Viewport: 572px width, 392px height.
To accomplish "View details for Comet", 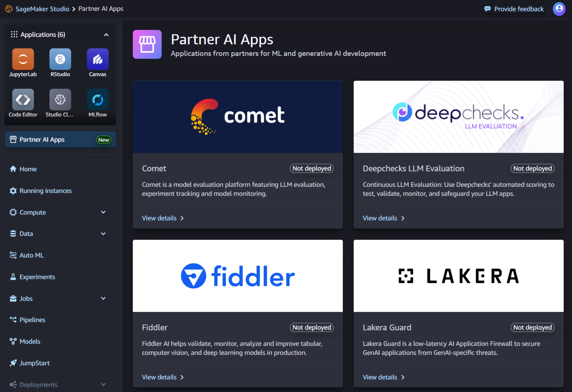I will coord(163,218).
